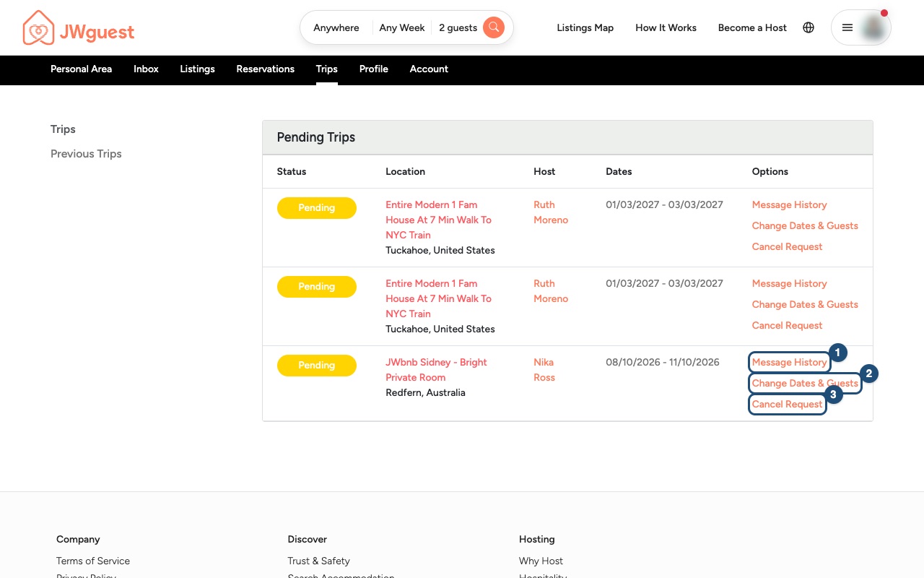924x578 pixels.
Task: Open Listings Map link
Action: coord(585,27)
